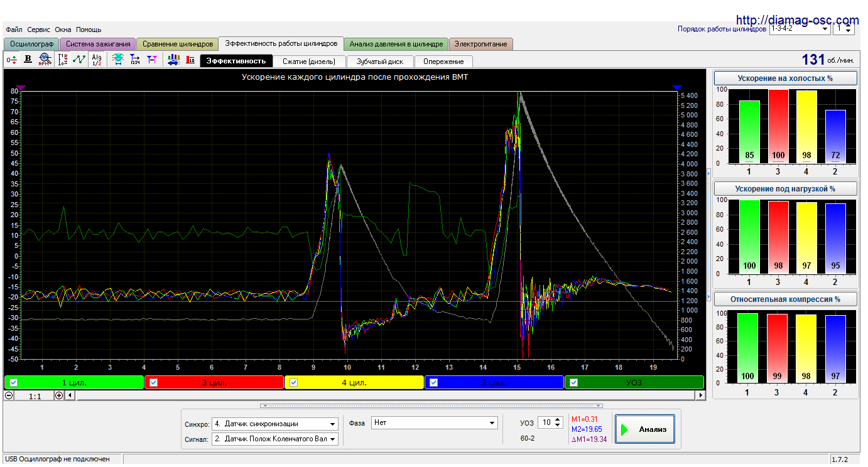868x467 pixels.
Task: Click the blue triangle marker above graph
Action: tap(676, 87)
